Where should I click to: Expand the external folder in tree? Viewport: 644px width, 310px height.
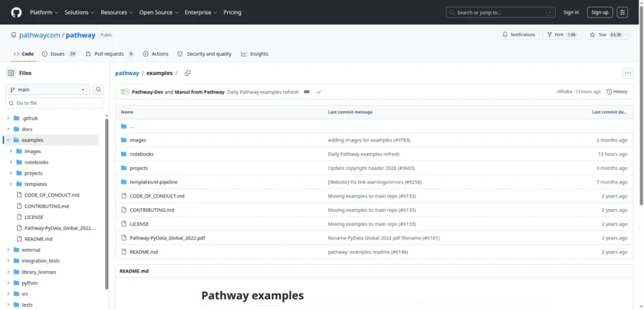coord(8,250)
